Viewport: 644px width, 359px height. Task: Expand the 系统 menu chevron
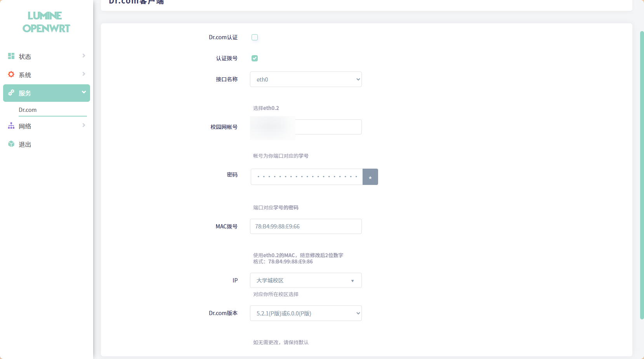(83, 74)
